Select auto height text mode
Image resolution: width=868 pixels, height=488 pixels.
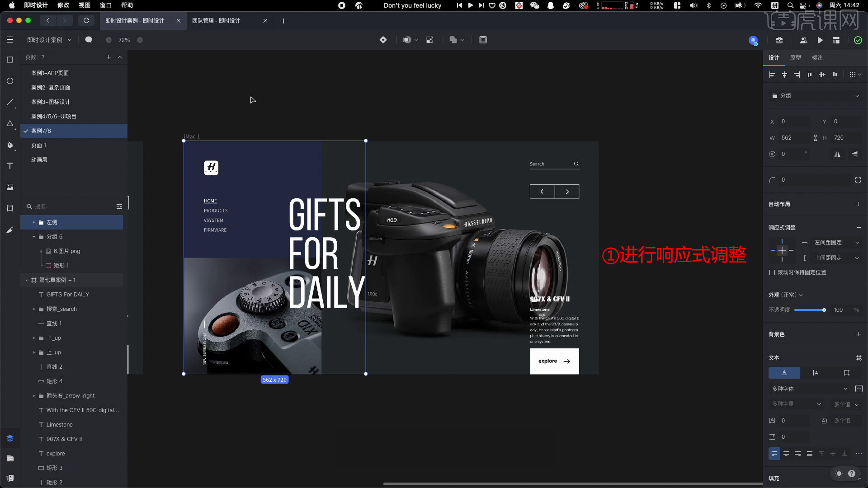click(x=815, y=373)
